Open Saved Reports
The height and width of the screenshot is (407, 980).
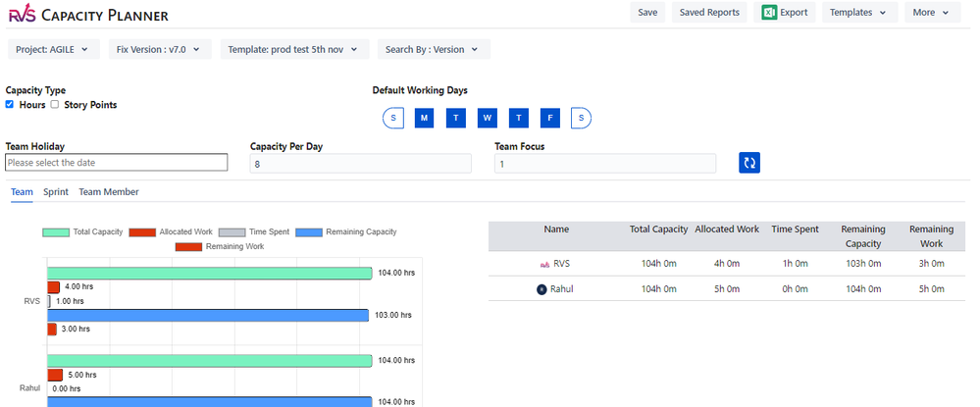pyautogui.click(x=709, y=13)
